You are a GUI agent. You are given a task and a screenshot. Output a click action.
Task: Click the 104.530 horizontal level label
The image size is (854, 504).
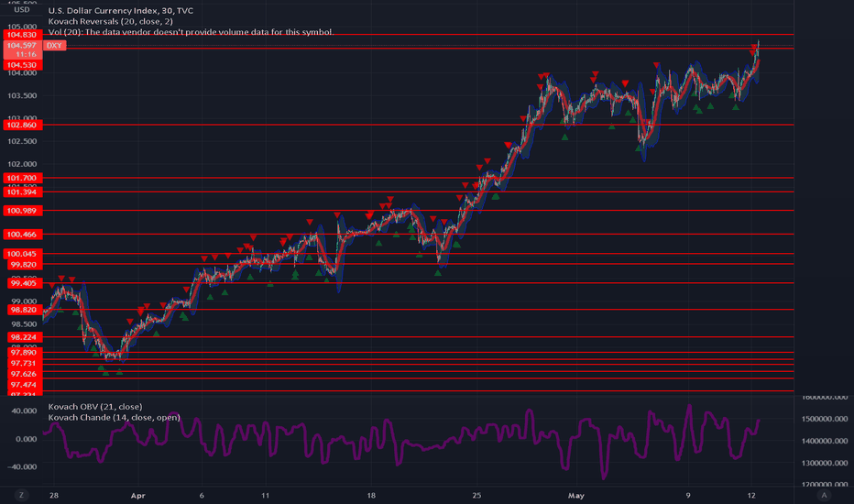[22, 65]
